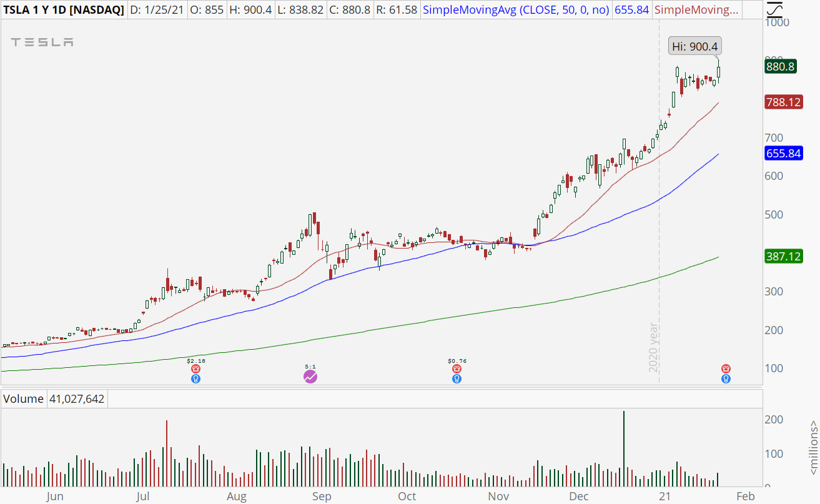This screenshot has height=504, width=820.
Task: Open the red dividend icon labeled $0.76
Action: coord(457,368)
